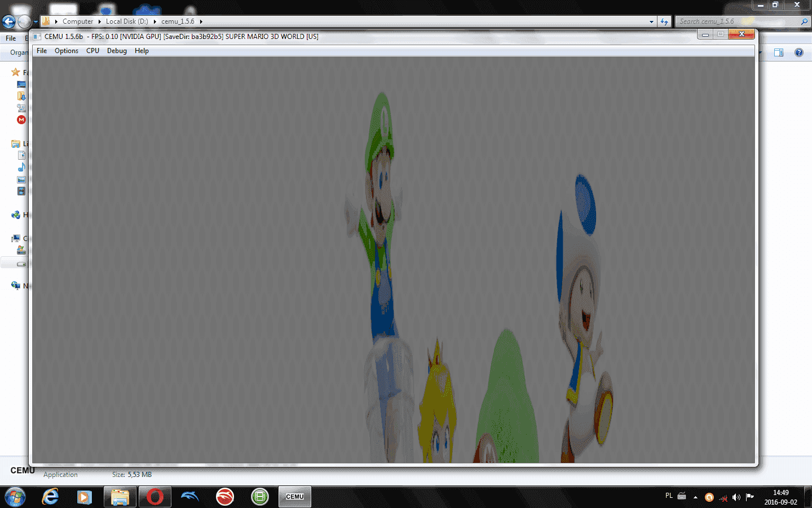Launch Dolphin emulator from the taskbar

click(190, 497)
